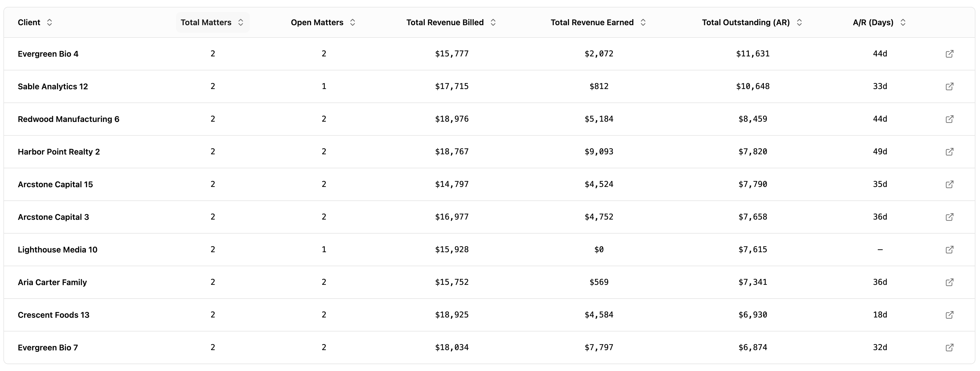980x371 pixels.
Task: Open Harbor Point Realty 2 external link
Action: click(950, 151)
